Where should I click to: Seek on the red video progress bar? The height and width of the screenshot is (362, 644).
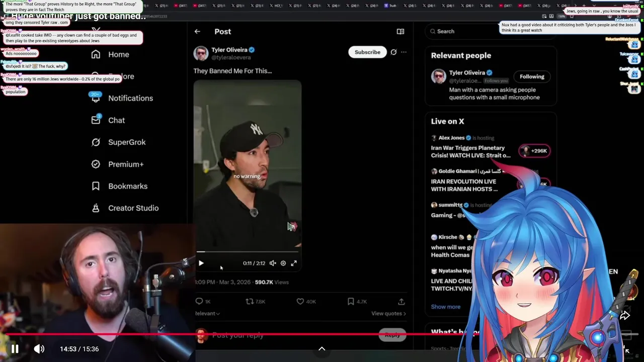tap(322, 333)
